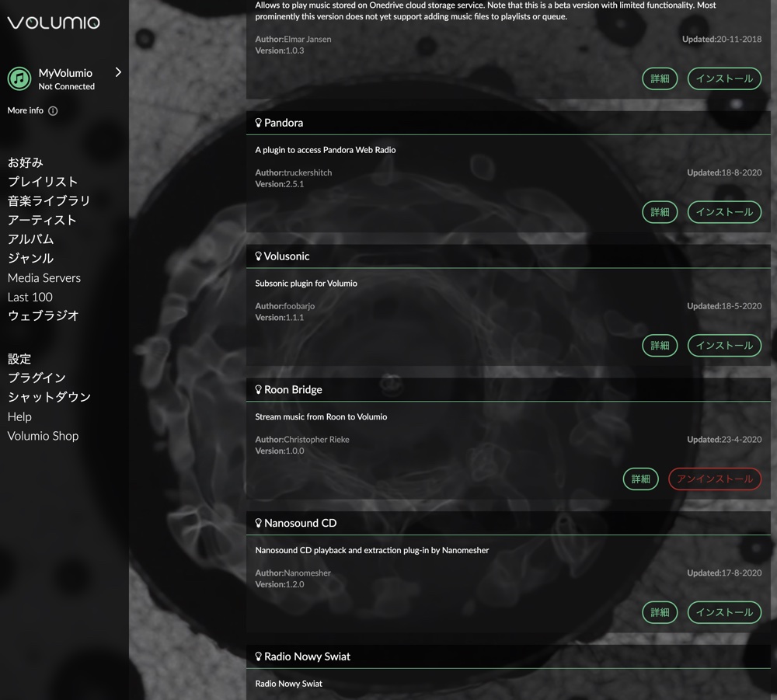Image resolution: width=777 pixels, height=700 pixels.
Task: Click the Nanosound CD plugin title
Action: click(300, 523)
